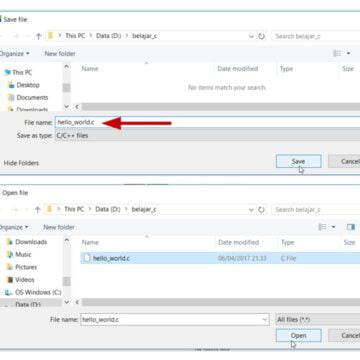
Task: Select Documents in Save dialog tree
Action: pos(32,98)
